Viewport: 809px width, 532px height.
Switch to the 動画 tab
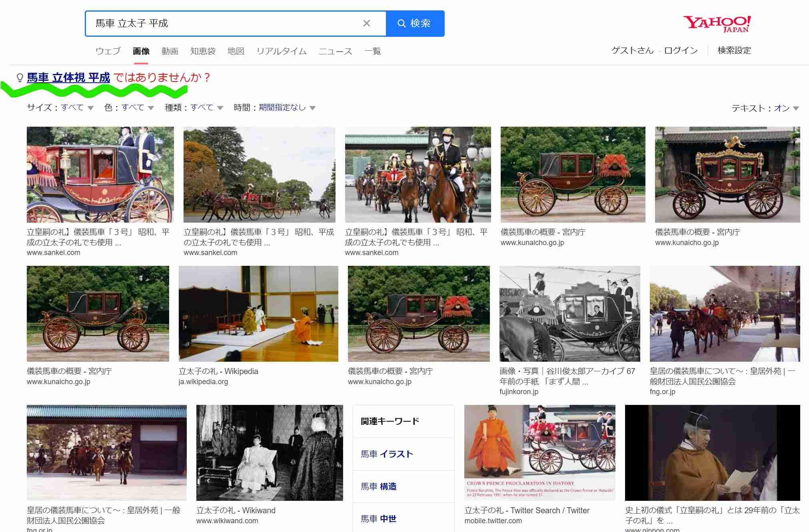coord(170,51)
